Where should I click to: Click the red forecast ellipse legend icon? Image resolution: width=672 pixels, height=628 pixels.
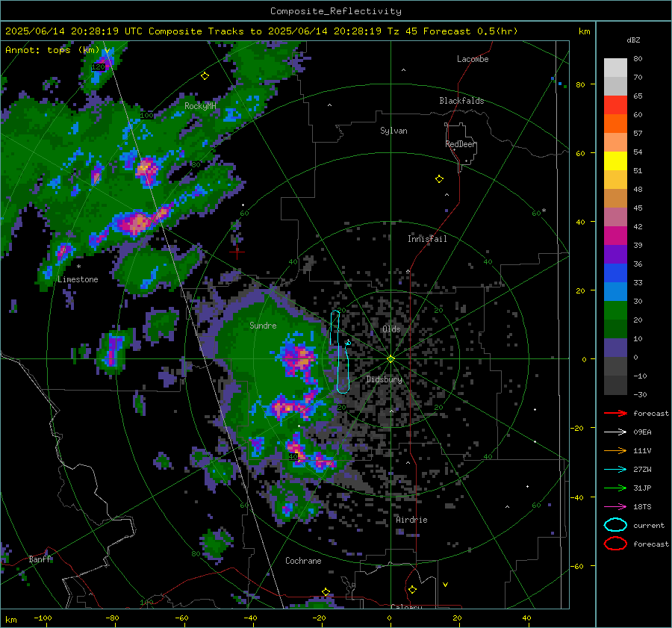click(x=615, y=544)
